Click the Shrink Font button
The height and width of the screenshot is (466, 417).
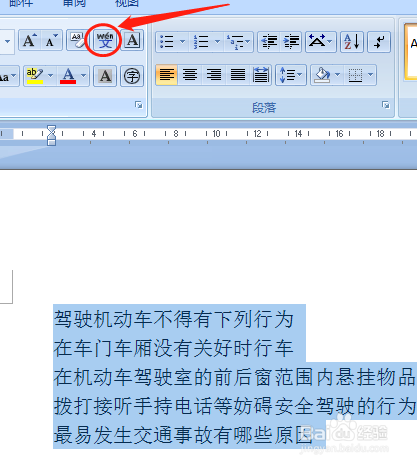[51, 41]
